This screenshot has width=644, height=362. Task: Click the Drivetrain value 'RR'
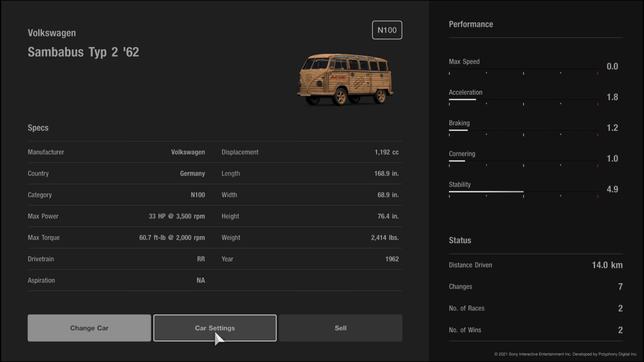[x=201, y=259]
